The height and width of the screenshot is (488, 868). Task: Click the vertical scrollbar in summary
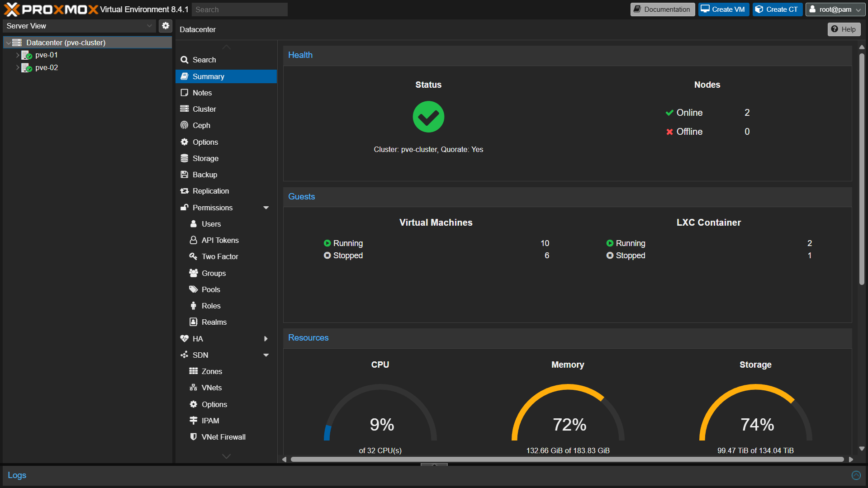click(862, 169)
